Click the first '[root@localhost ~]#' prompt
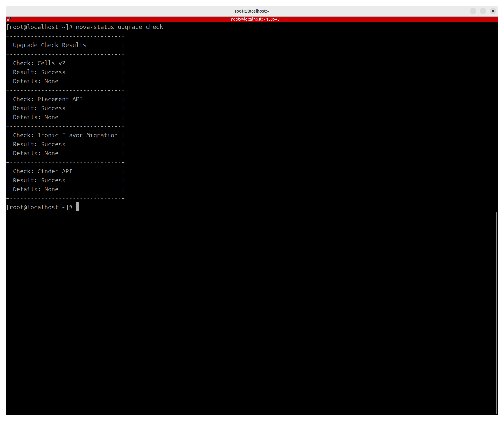The height and width of the screenshot is (421, 504). (x=39, y=27)
